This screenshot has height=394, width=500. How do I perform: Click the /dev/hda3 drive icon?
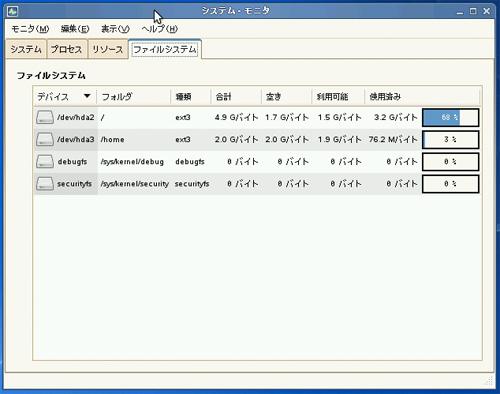pos(45,139)
